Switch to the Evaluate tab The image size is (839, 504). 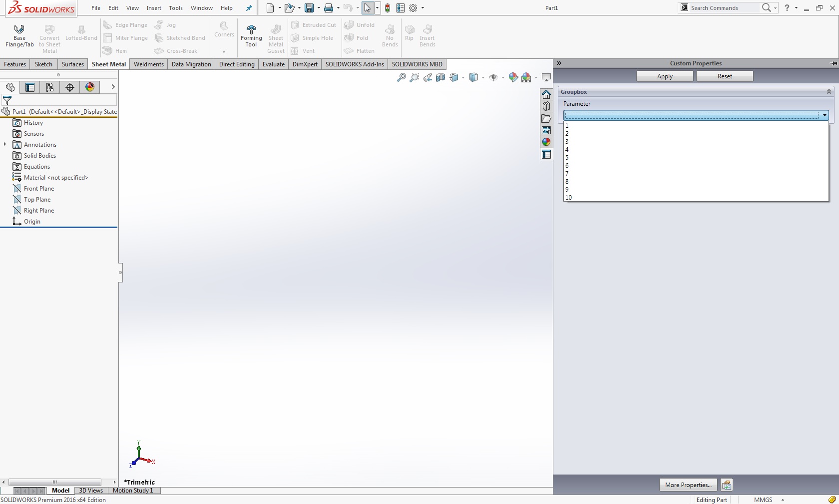pyautogui.click(x=273, y=64)
